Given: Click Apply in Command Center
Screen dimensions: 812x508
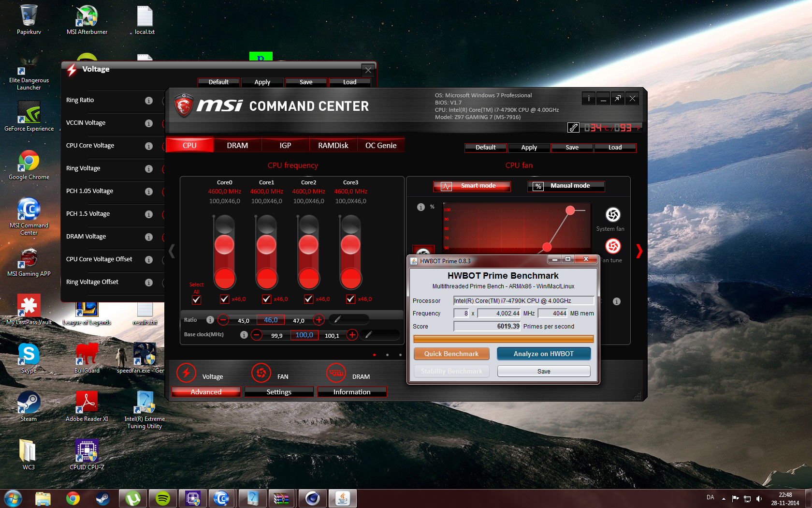Looking at the screenshot, I should pos(529,148).
